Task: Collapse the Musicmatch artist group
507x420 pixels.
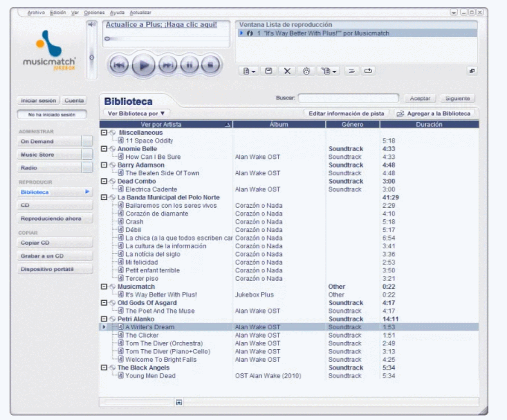Action: [104, 287]
